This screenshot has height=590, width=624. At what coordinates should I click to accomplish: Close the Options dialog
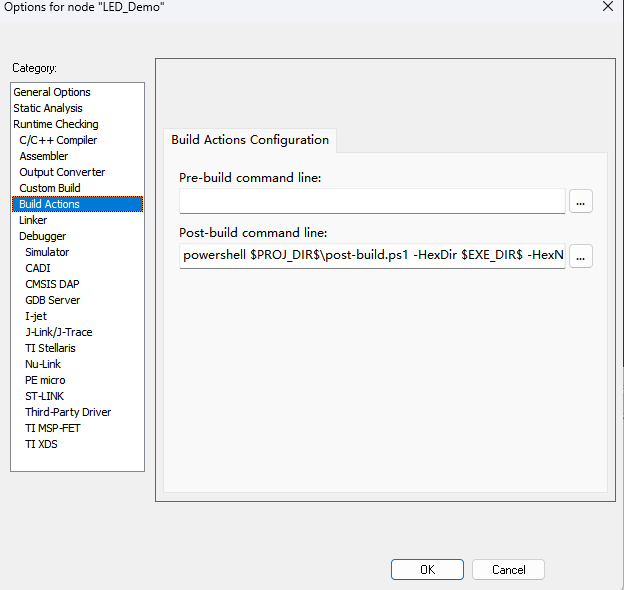[608, 6]
